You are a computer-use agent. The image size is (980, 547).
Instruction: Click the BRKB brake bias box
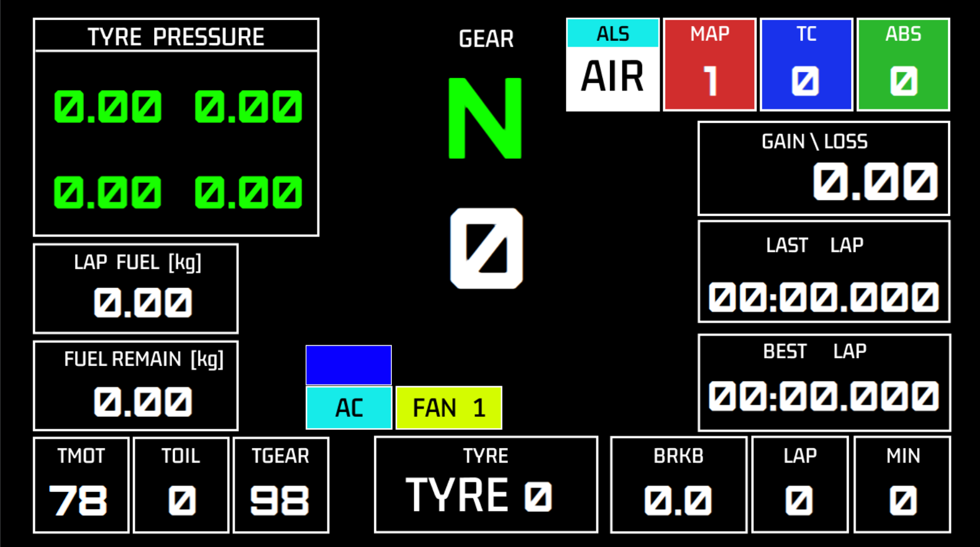[679, 485]
